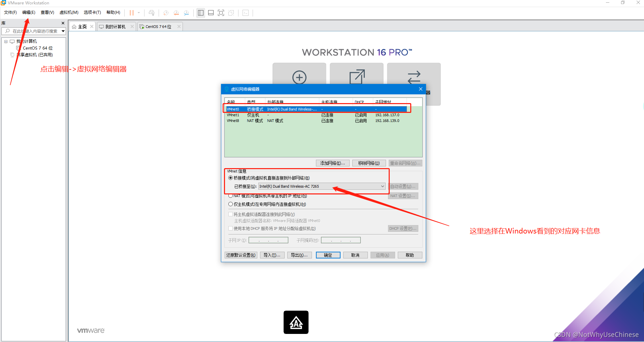The width and height of the screenshot is (644, 342).
Task: Toggle the library sidebar view icon
Action: (x=201, y=13)
